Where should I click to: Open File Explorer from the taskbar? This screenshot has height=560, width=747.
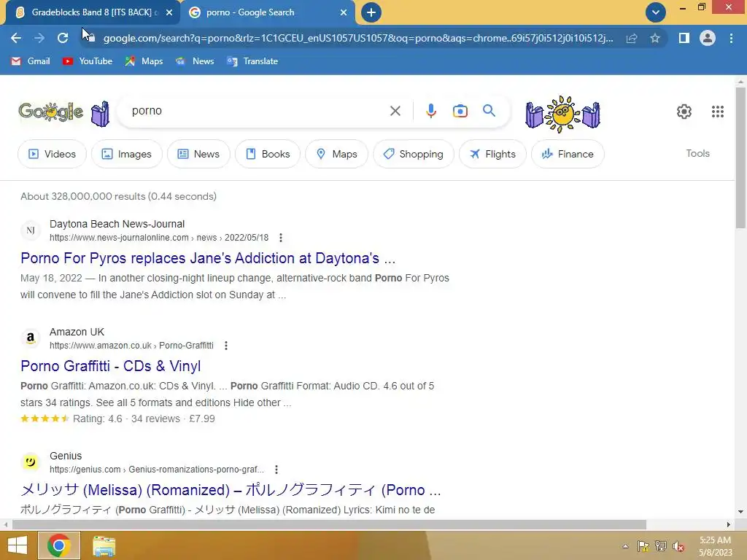(104, 545)
